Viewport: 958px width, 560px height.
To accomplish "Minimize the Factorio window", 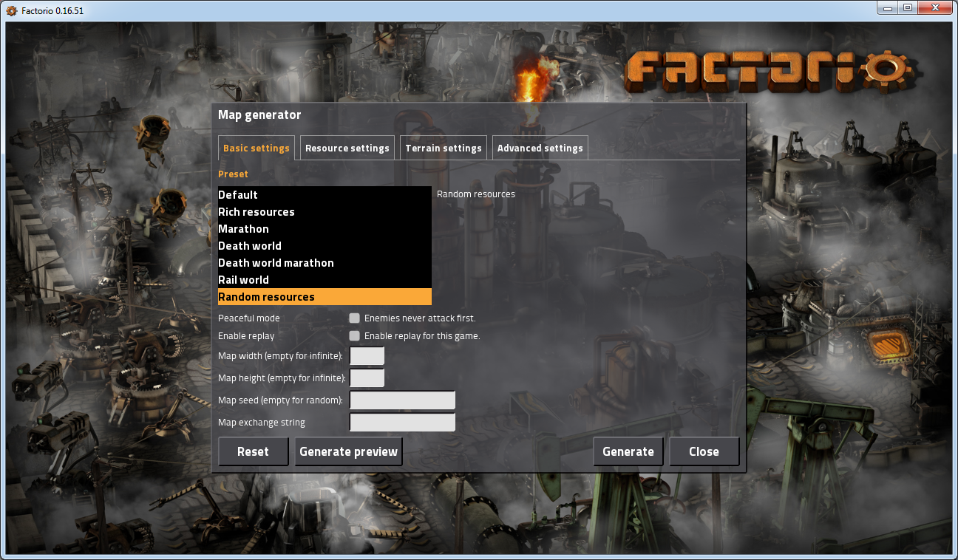I will click(886, 7).
